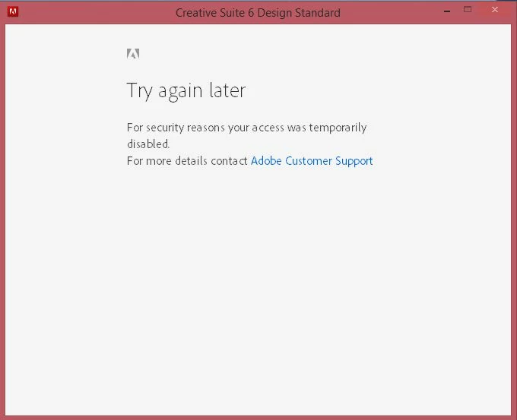517x420 pixels.
Task: Click the Adobe icon in the title bar
Action: pyautogui.click(x=13, y=12)
